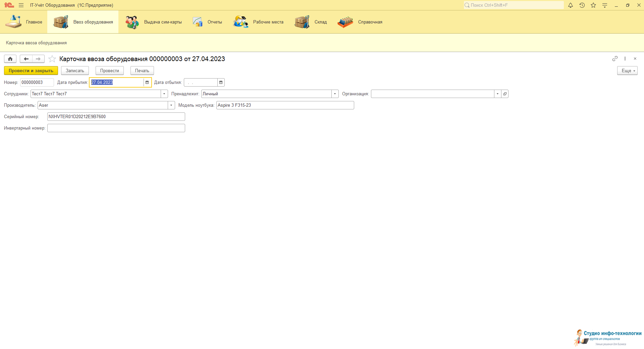Expand the Пренадлежит dropdown list
Screen dimensions: 644x349
[x=335, y=94]
